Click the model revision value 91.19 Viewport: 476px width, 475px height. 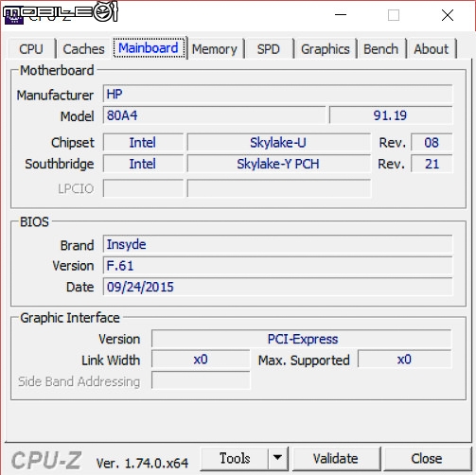[391, 115]
